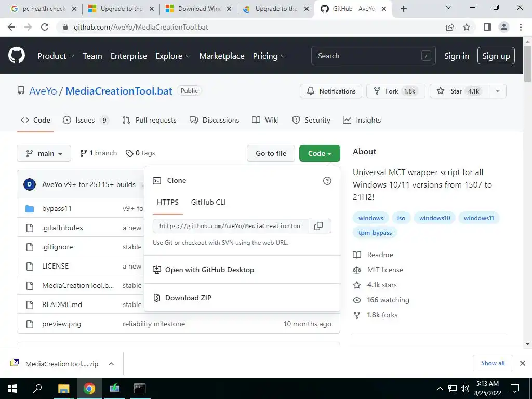Screen dimensions: 532x399
Task: Open the Security tab
Action: pos(311,120)
